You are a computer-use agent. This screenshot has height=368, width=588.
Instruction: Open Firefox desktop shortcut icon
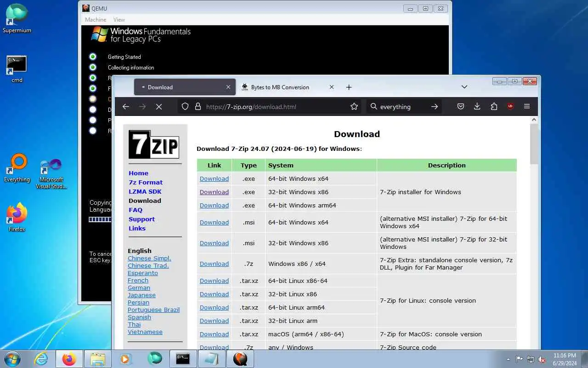[x=17, y=217]
